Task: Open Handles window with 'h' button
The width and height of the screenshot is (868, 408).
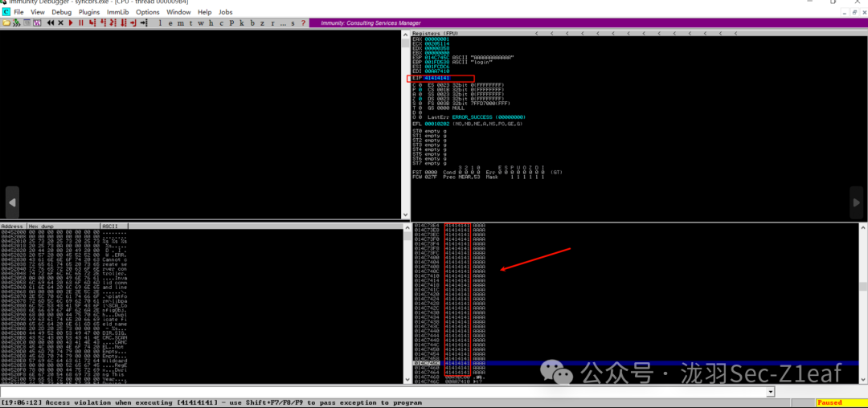Action: [211, 22]
